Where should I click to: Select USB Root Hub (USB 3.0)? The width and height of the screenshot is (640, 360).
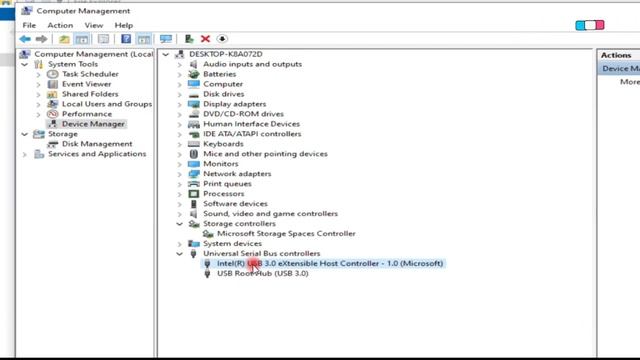point(262,273)
